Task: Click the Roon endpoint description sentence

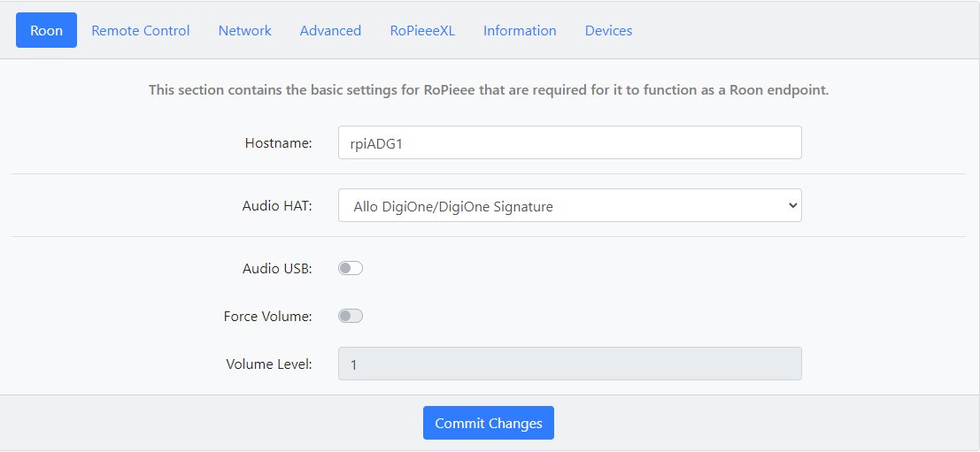Action: click(x=489, y=90)
